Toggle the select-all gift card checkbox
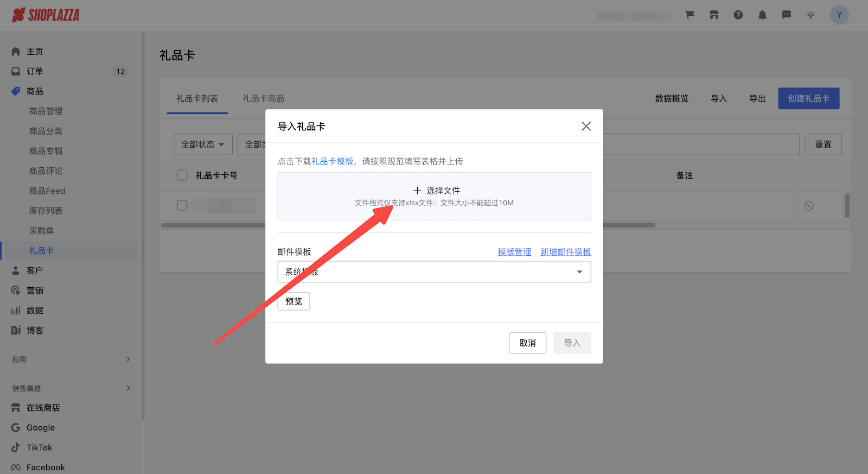This screenshot has width=868, height=474. [x=182, y=175]
